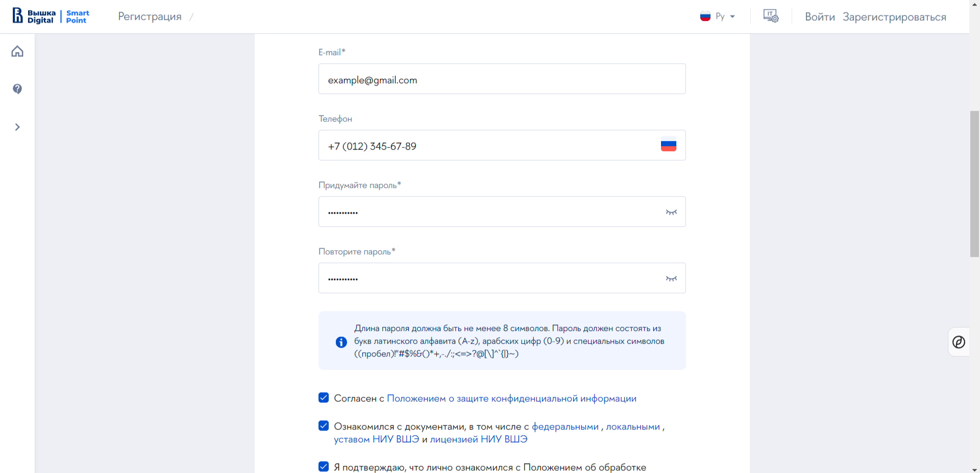The height and width of the screenshot is (473, 980).
Task: Show password in Повторите пароль field
Action: click(671, 278)
